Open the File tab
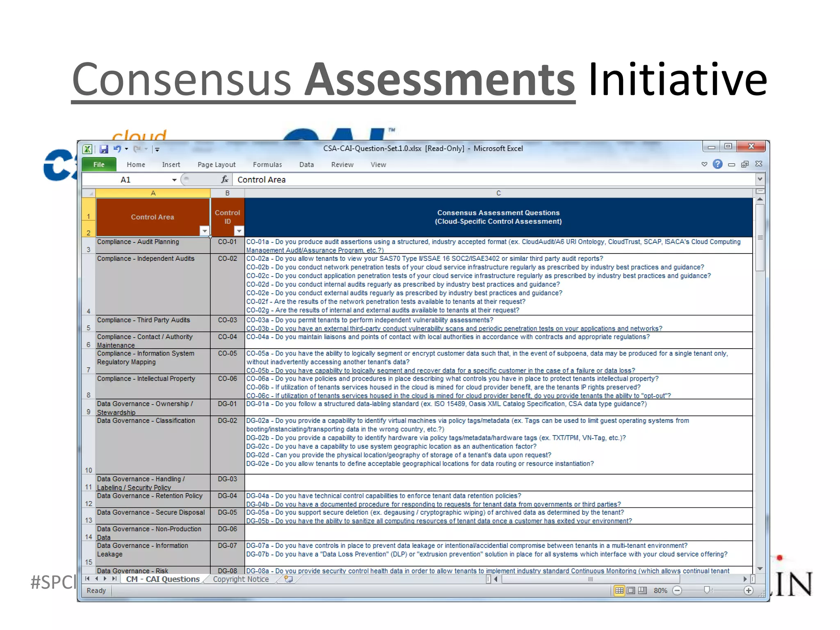Screen dimensions: 840x630 [x=99, y=164]
